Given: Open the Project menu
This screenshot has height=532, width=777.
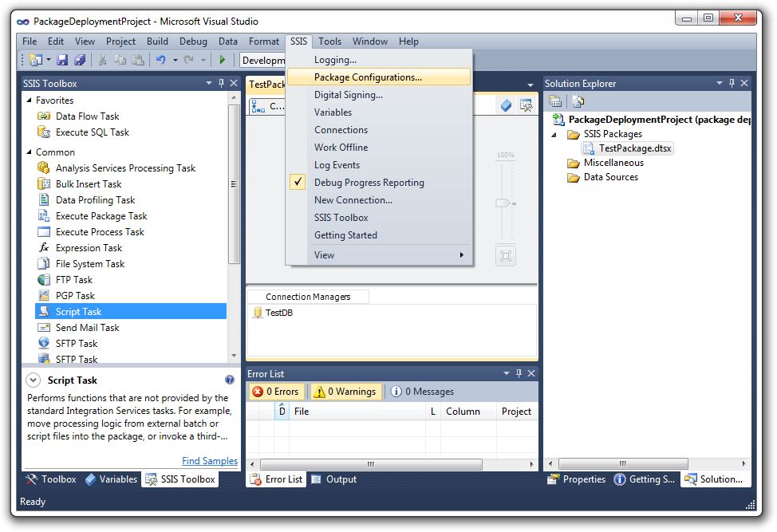Looking at the screenshot, I should pyautogui.click(x=120, y=41).
